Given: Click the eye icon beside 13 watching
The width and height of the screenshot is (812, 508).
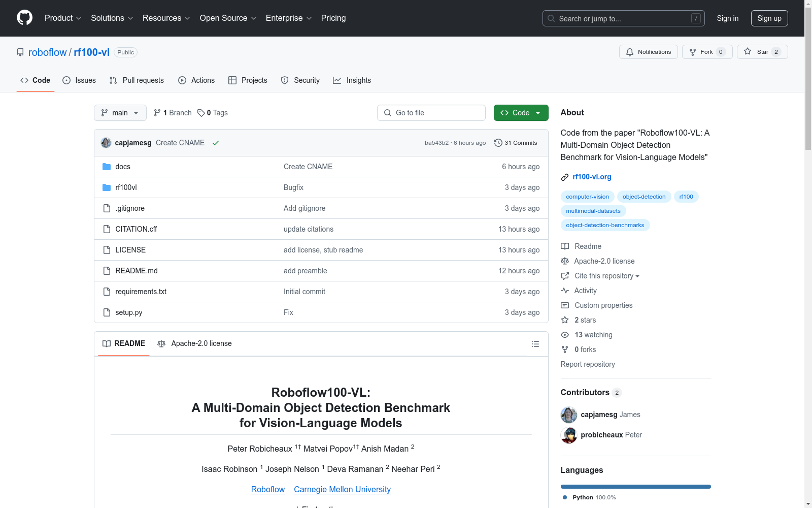Looking at the screenshot, I should coord(565,335).
